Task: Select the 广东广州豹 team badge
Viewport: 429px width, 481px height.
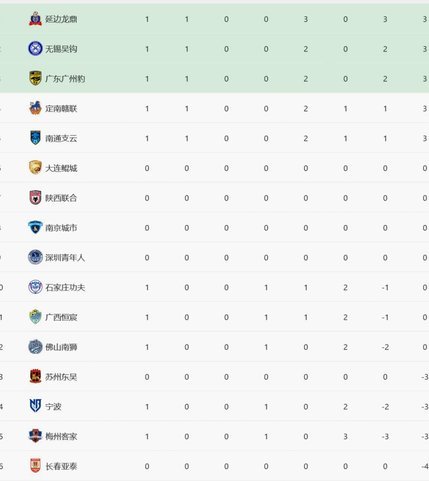Action: tap(35, 78)
